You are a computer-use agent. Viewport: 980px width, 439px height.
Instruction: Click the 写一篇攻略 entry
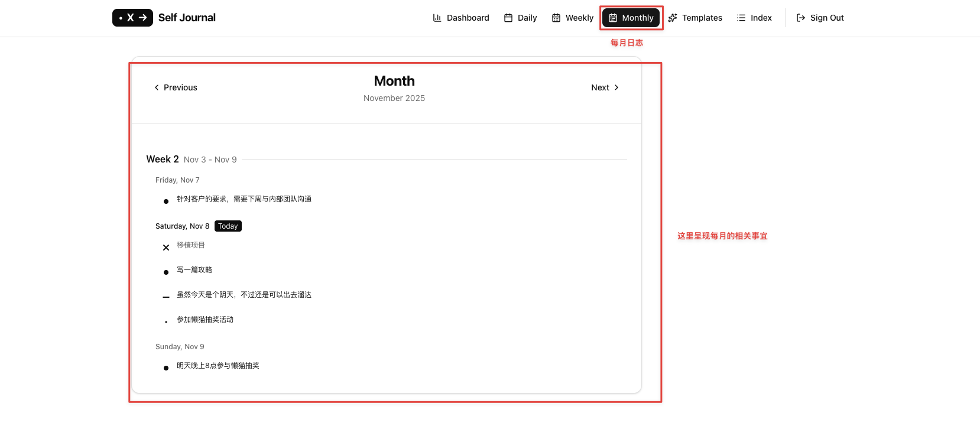(x=194, y=270)
